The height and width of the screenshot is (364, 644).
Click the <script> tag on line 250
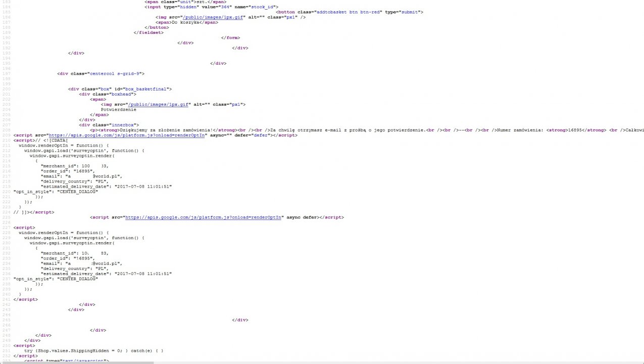click(x=24, y=346)
